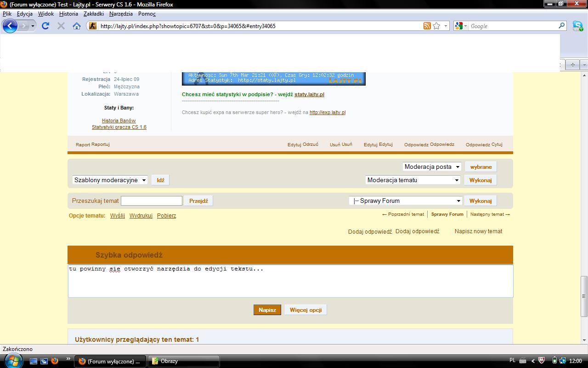
Task: Click the Skype toolbar icon
Action: click(577, 26)
